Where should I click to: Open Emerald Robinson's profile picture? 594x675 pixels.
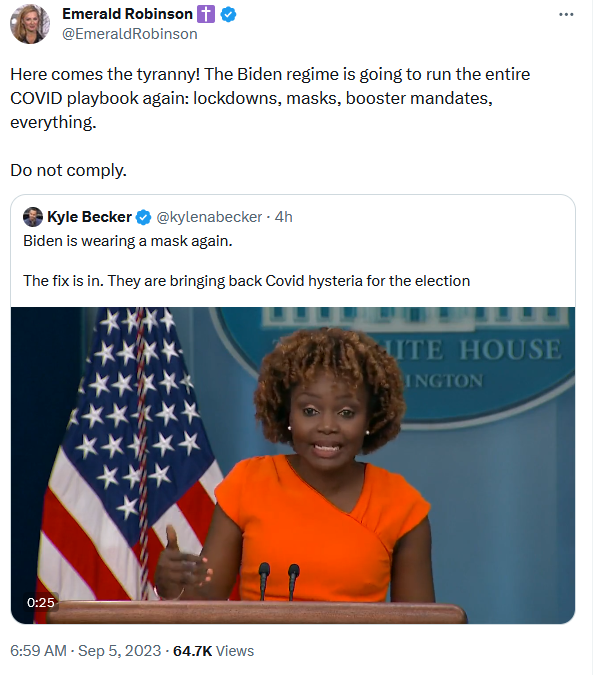(30, 24)
